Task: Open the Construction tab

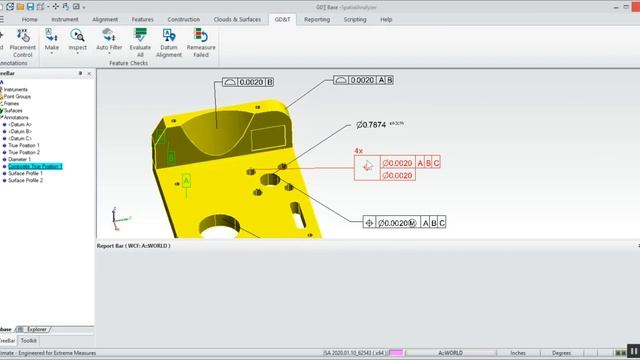Action: click(184, 19)
